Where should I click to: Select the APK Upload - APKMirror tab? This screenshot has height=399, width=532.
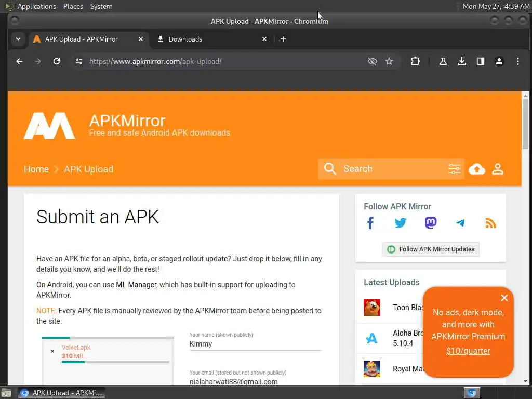pos(89,39)
